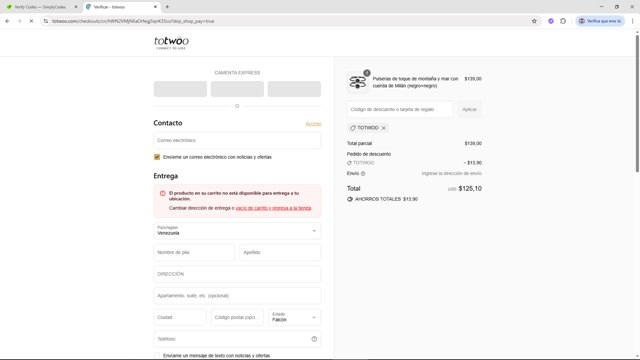Focus the Ciudad field
The image size is (640, 360).
click(x=180, y=317)
